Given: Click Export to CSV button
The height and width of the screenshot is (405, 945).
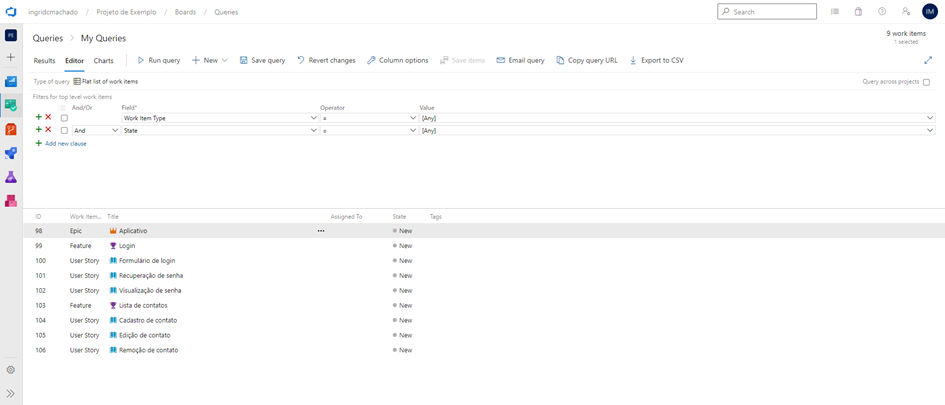Looking at the screenshot, I should (x=656, y=60).
